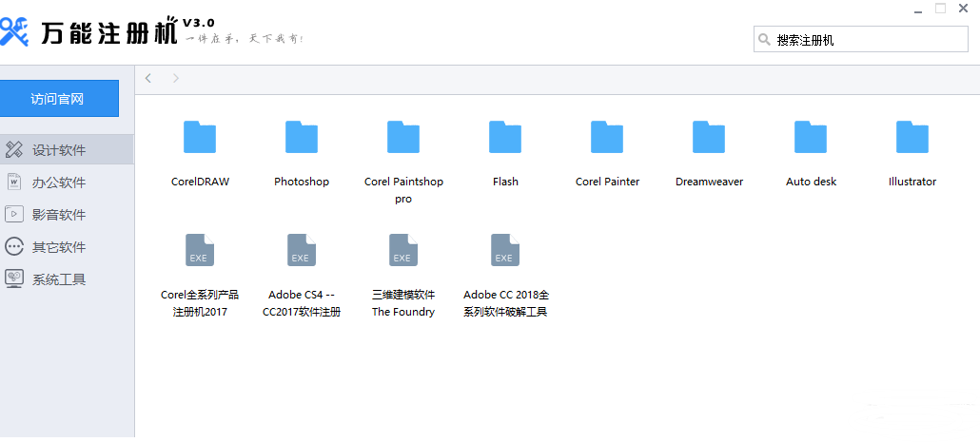980x442 pixels.
Task: Maximize the 万能注册机 window
Action: (940, 9)
